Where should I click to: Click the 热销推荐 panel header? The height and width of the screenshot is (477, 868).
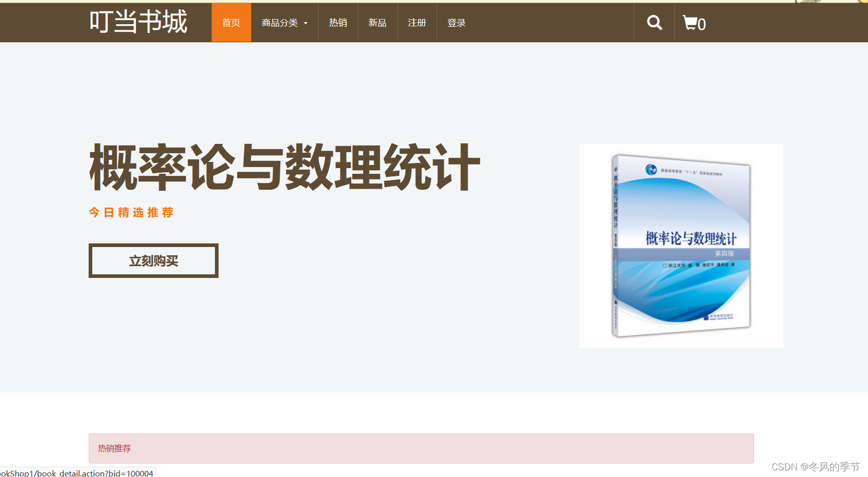point(114,448)
